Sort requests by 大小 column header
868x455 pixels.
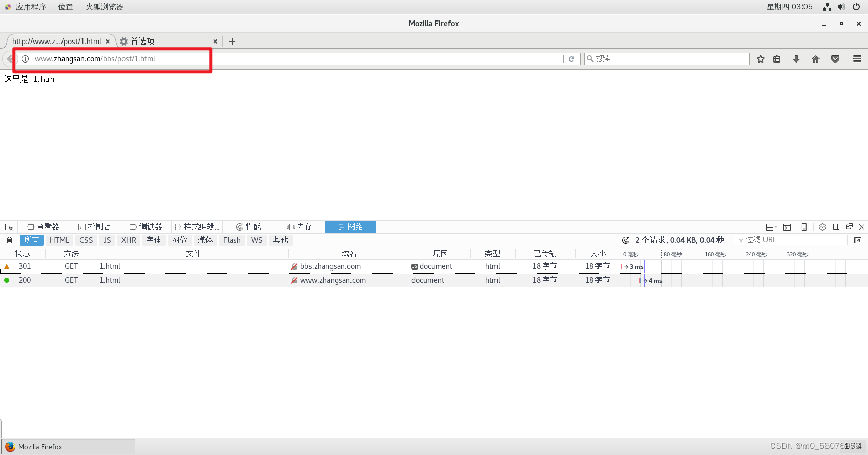coord(598,254)
